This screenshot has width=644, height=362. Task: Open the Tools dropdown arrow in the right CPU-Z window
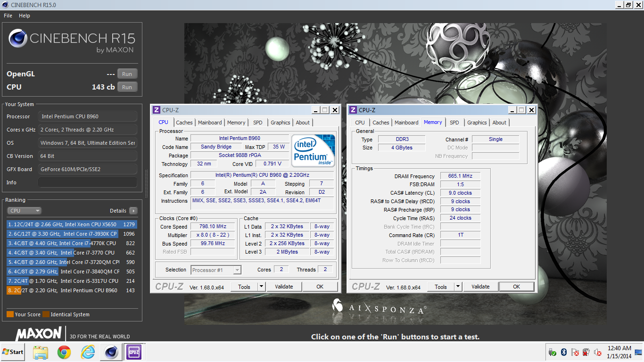coord(458,287)
